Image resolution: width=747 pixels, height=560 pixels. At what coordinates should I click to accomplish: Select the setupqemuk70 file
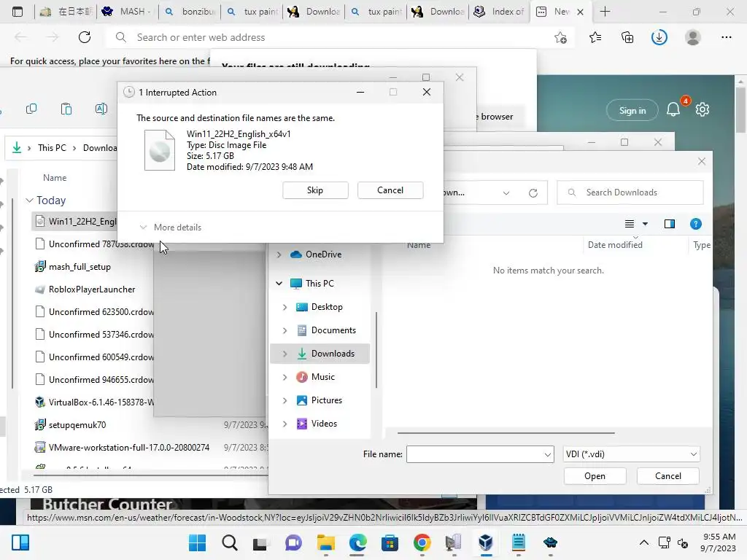77,425
